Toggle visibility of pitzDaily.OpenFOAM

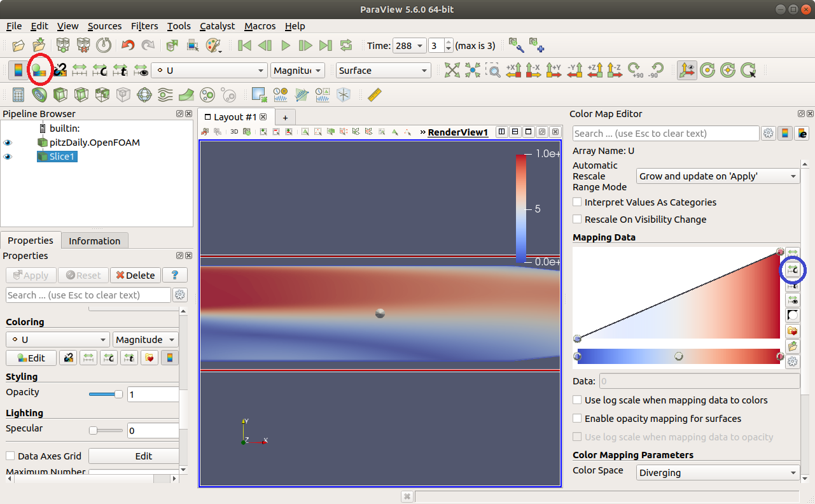point(8,143)
